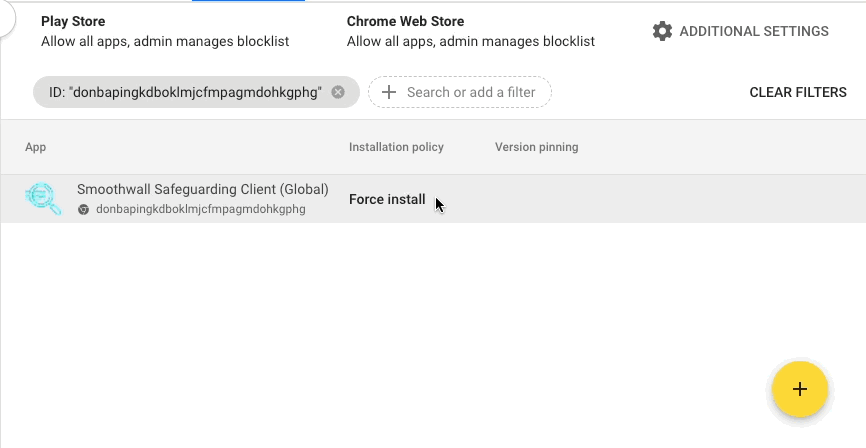Click the ID filter chip text

point(185,92)
